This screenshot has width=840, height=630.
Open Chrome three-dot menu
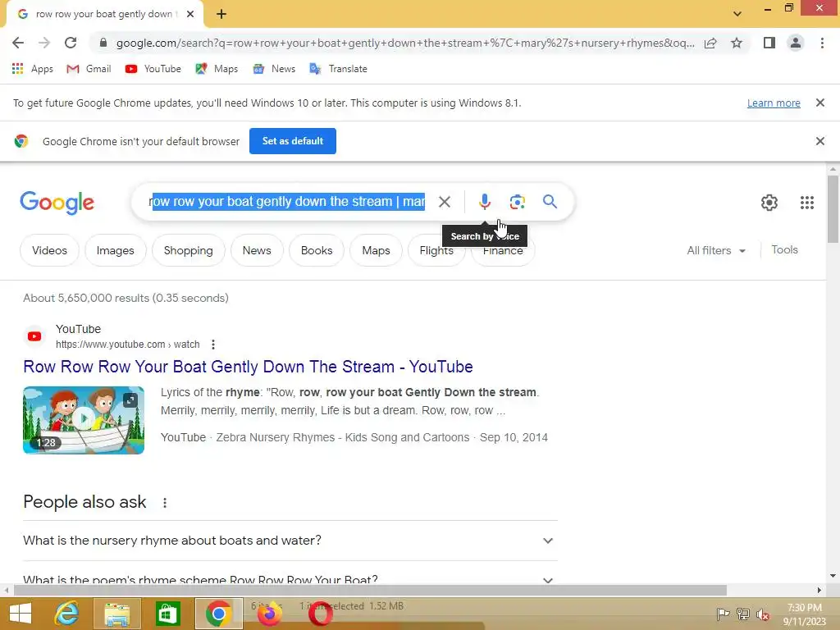tap(822, 43)
